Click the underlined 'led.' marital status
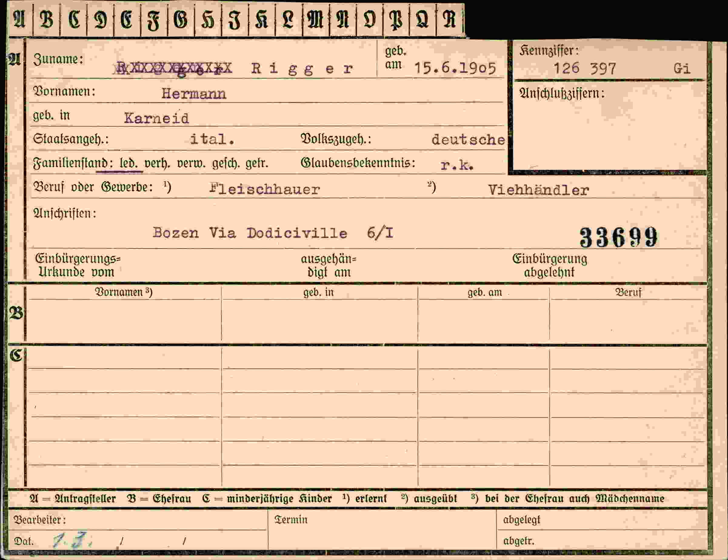Screen dimensions: 728x560 tap(129, 164)
